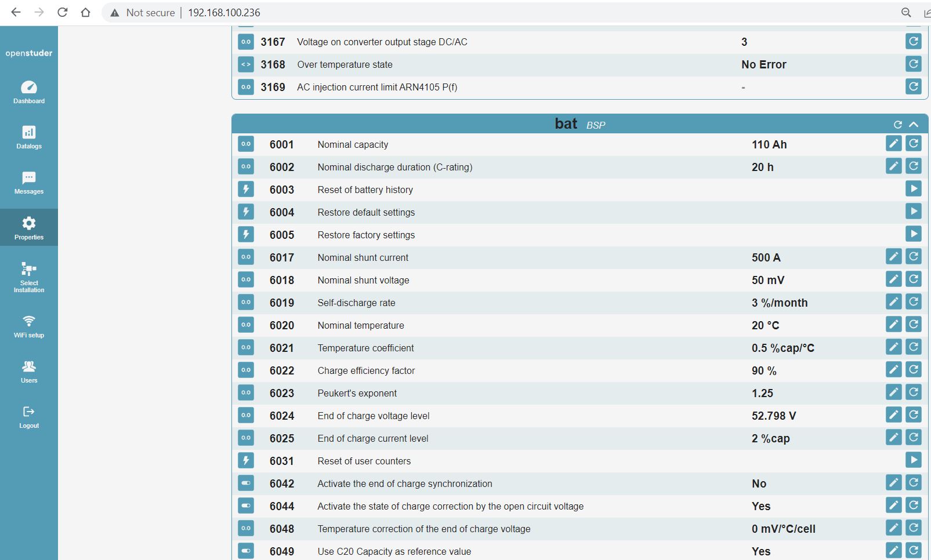Edit Nominal capacity 6001
The height and width of the screenshot is (560, 931).
pos(894,144)
